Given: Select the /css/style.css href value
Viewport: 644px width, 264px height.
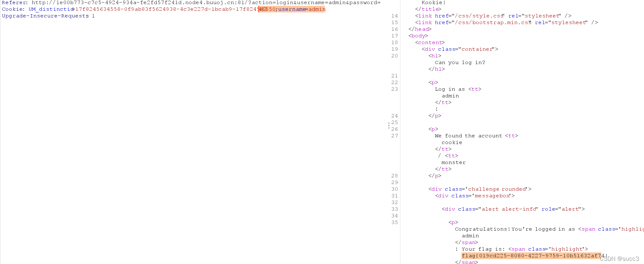Looking at the screenshot, I should 479,16.
